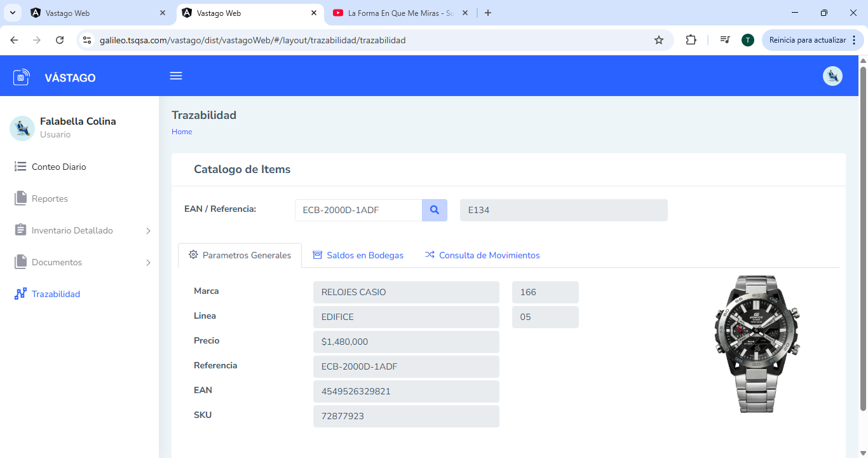Click the Trazabilidad chart icon
This screenshot has width=868, height=458.
pos(20,294)
